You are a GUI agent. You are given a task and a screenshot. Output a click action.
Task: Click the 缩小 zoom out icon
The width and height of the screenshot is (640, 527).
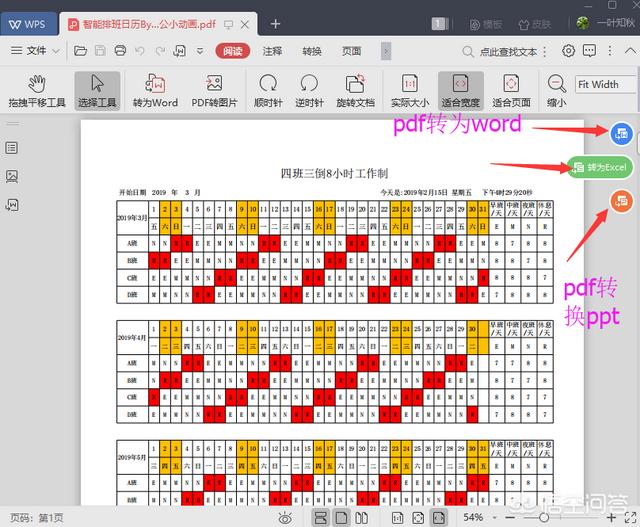click(556, 91)
